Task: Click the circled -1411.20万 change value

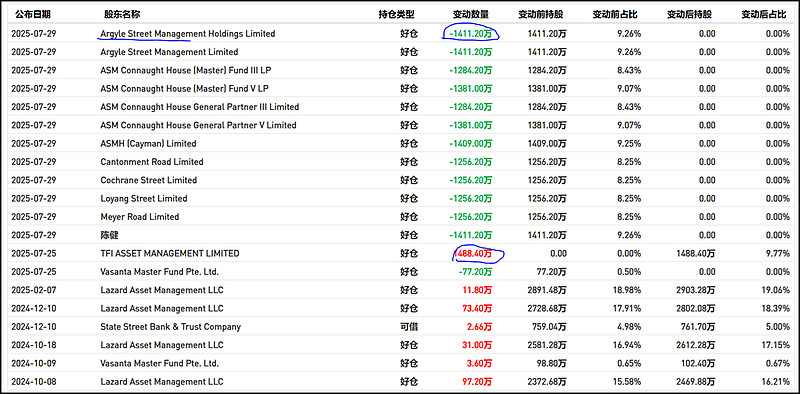Action: tap(471, 34)
